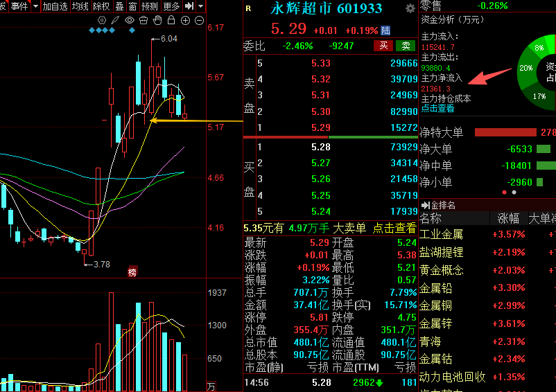Open the 动力电池回收 sector row
Image resolution: width=556 pixels, height=392 pixels.
pos(487,377)
